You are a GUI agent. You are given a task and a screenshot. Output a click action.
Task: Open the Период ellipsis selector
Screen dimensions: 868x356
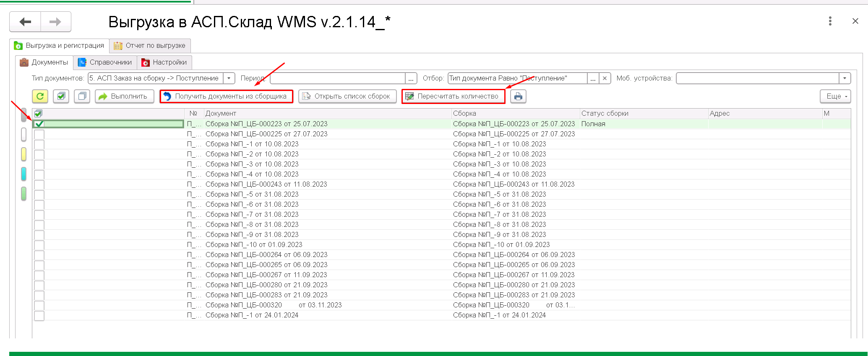point(411,78)
